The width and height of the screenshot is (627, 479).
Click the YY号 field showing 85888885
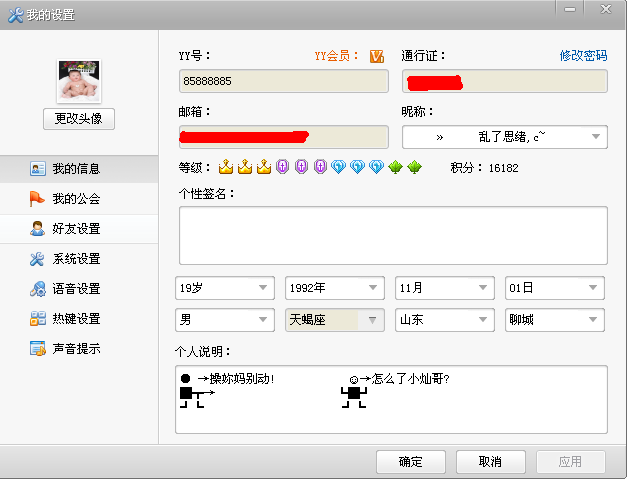coord(284,81)
